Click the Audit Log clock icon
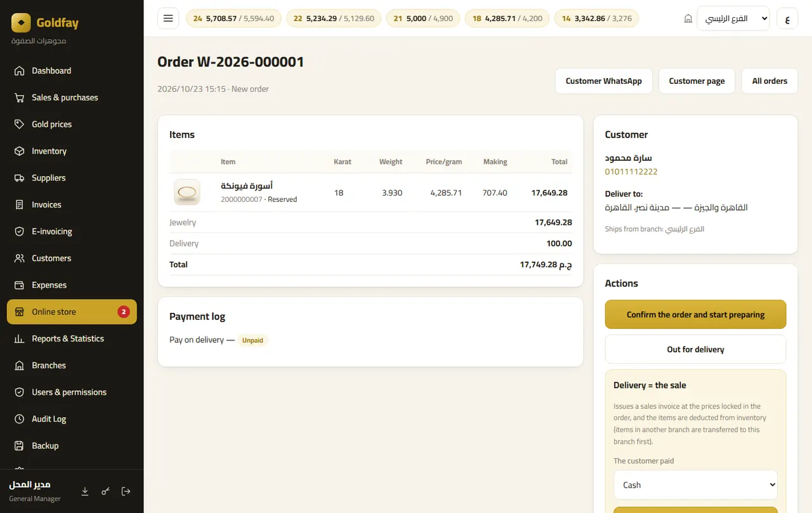The width and height of the screenshot is (812, 513). 20,419
